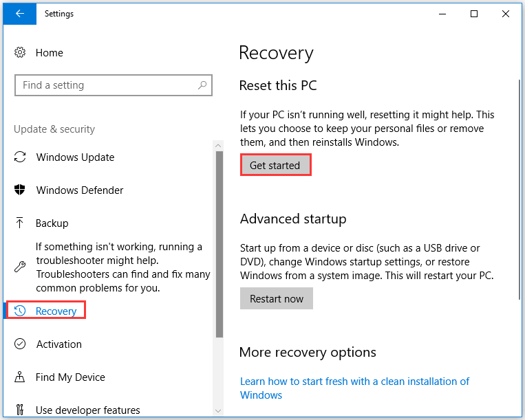Open the Recovery menu item
The height and width of the screenshot is (420, 525).
[x=46, y=310]
